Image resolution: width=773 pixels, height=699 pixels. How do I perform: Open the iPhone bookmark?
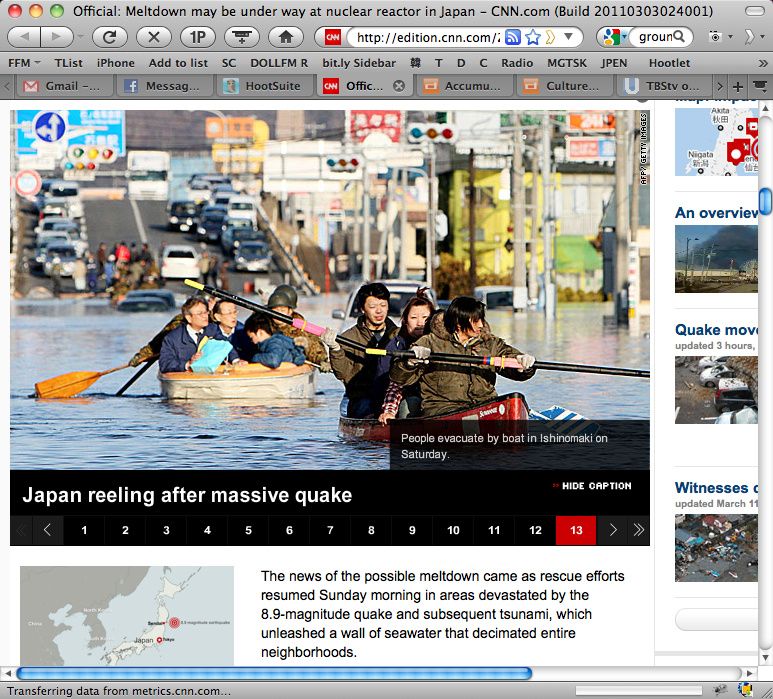(x=115, y=63)
